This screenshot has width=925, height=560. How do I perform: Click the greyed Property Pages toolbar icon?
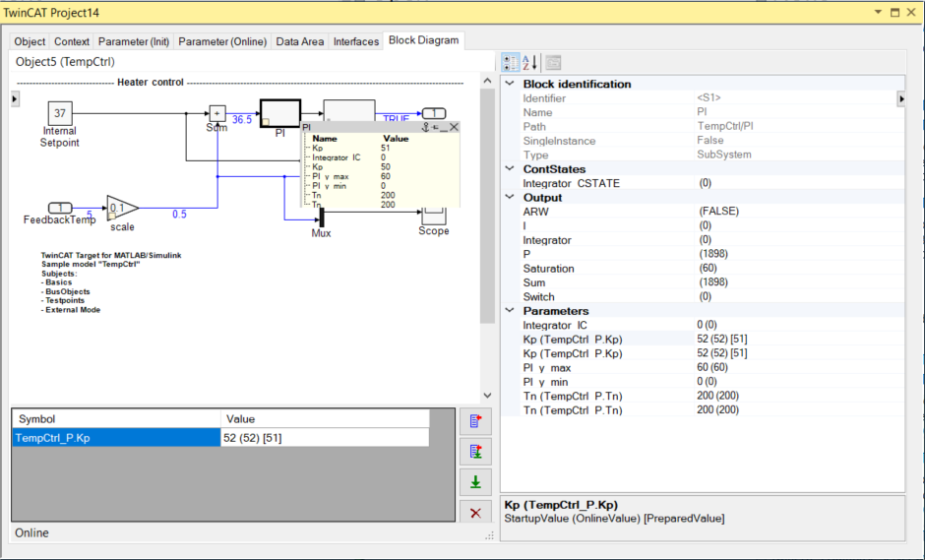click(x=553, y=62)
